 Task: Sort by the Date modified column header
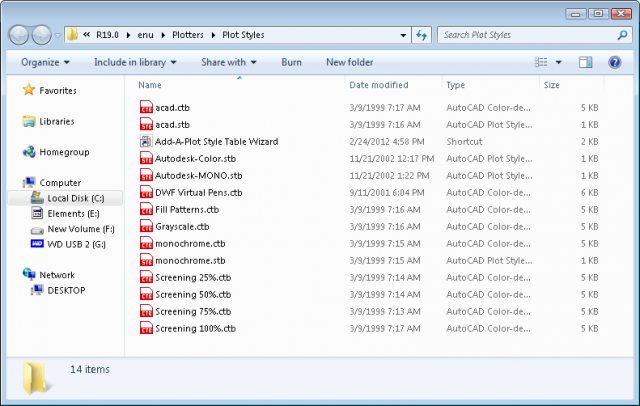click(x=378, y=85)
